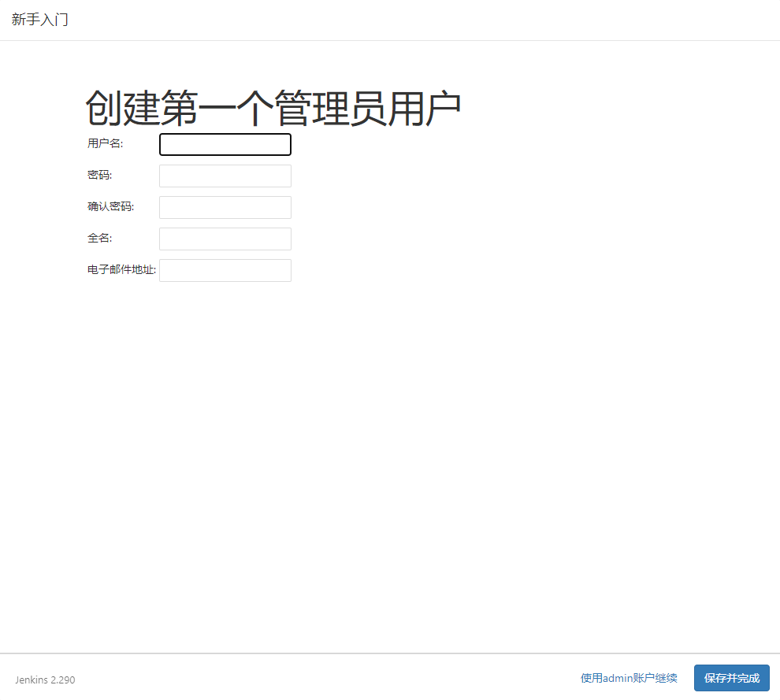Click the 全名 input field
This screenshot has width=780, height=700.
tap(225, 239)
